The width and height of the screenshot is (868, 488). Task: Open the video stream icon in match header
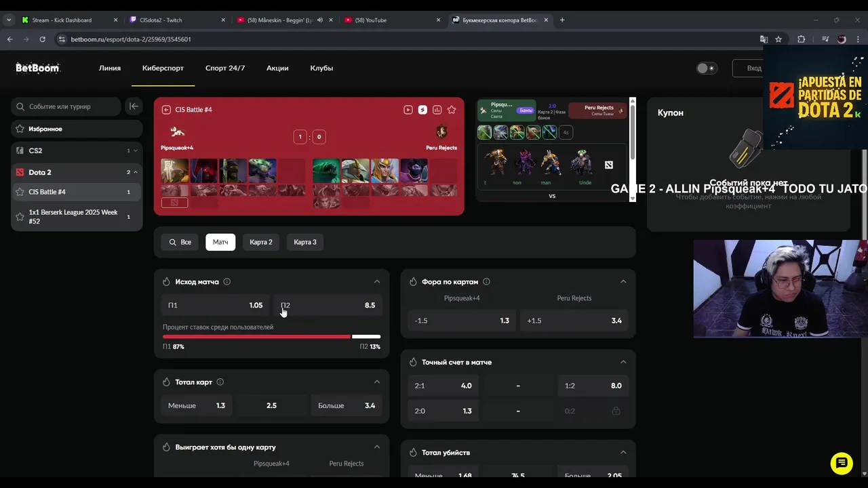pyautogui.click(x=408, y=110)
